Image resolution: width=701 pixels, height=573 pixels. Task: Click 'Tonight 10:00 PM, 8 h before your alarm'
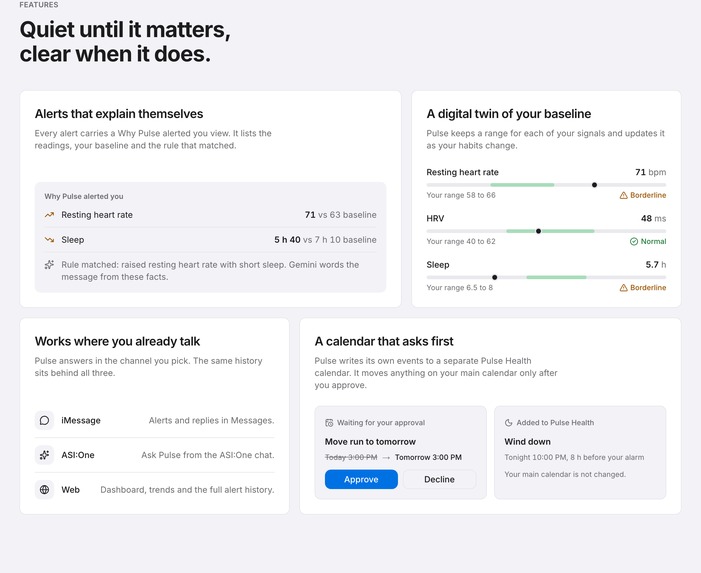[574, 457]
